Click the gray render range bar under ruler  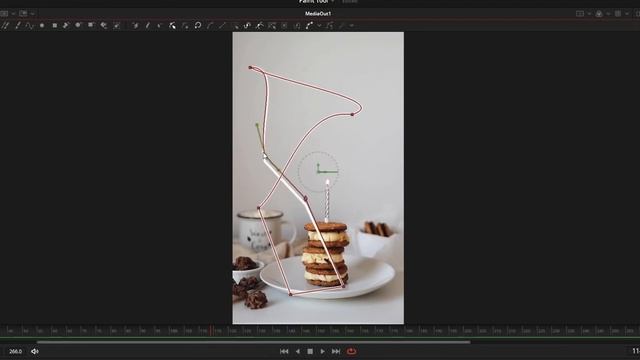coord(253,342)
